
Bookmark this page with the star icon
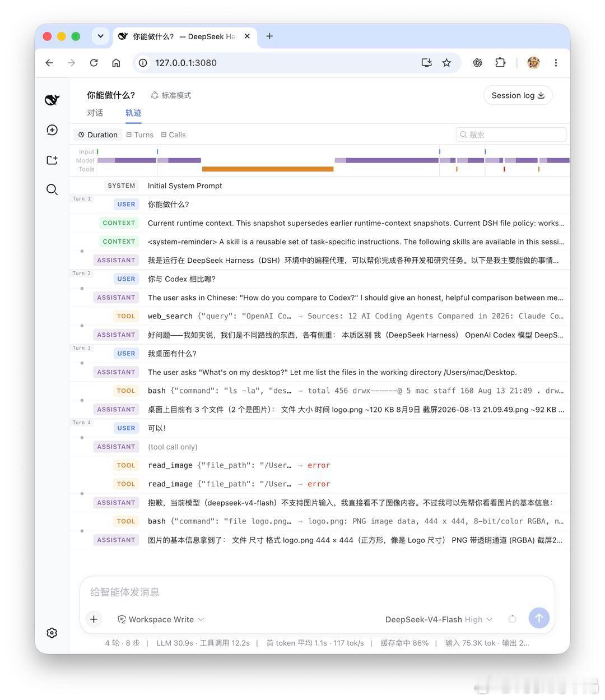(446, 63)
